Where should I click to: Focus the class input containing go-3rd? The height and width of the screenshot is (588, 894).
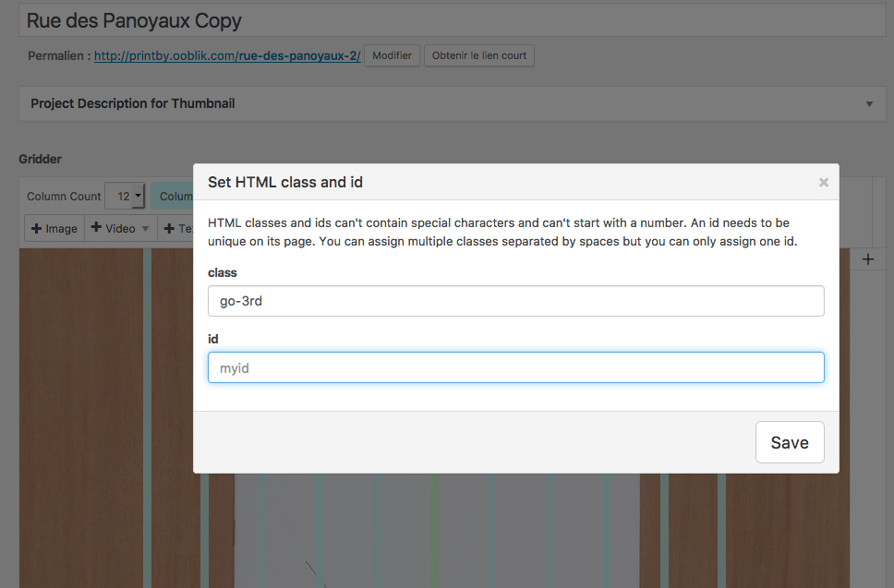tap(515, 301)
